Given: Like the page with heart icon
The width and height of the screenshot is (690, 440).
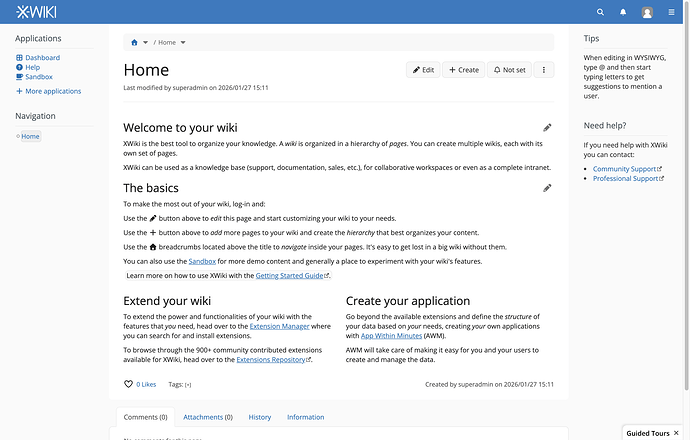Looking at the screenshot, I should 128,384.
